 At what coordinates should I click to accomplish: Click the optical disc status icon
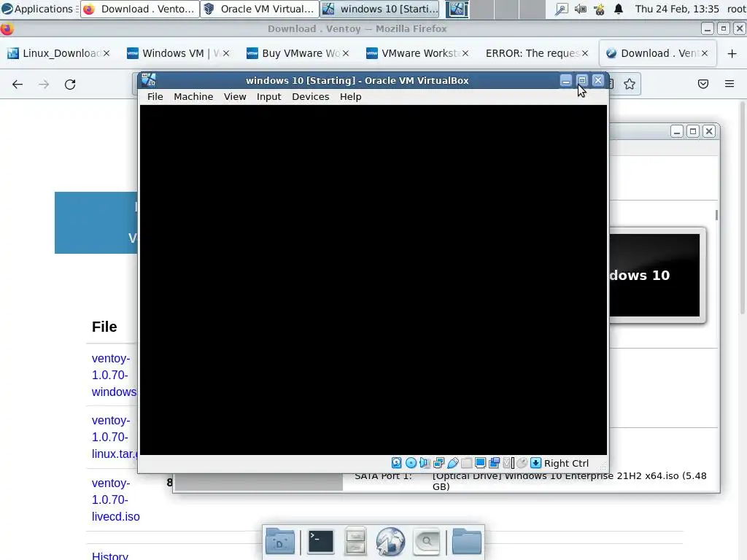click(411, 463)
